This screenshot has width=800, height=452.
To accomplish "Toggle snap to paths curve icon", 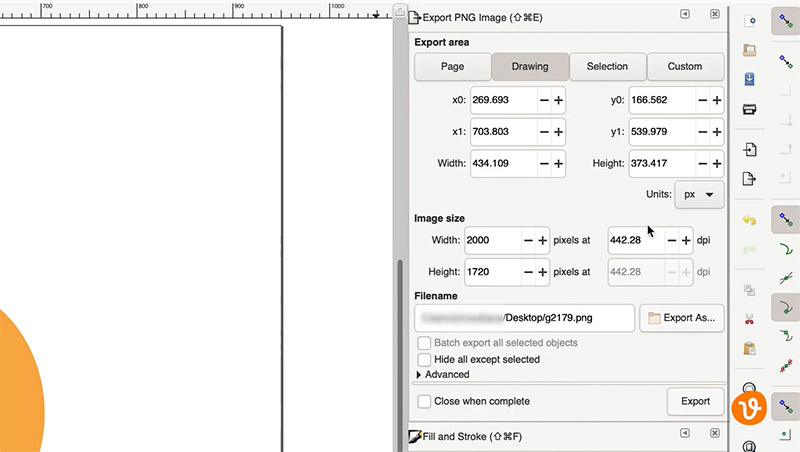I will [786, 249].
